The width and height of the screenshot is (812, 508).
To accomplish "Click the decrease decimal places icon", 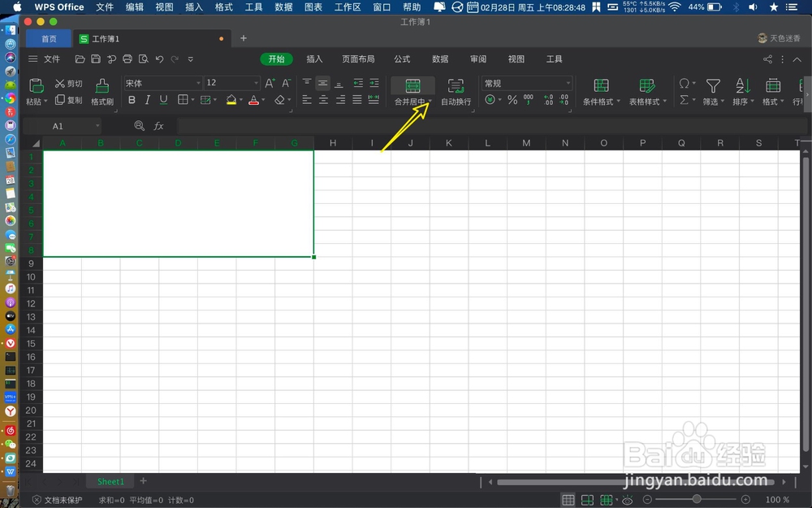I will click(x=564, y=99).
